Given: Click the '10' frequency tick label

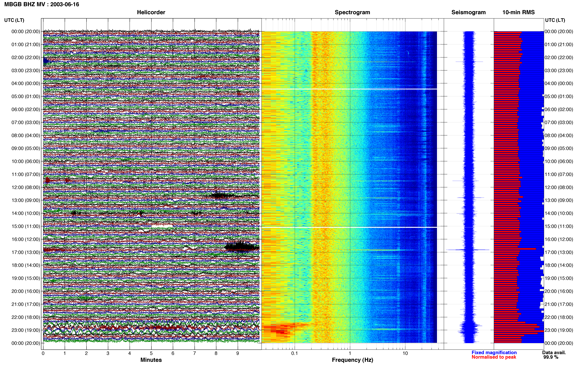Looking at the screenshot, I should click(x=405, y=353).
